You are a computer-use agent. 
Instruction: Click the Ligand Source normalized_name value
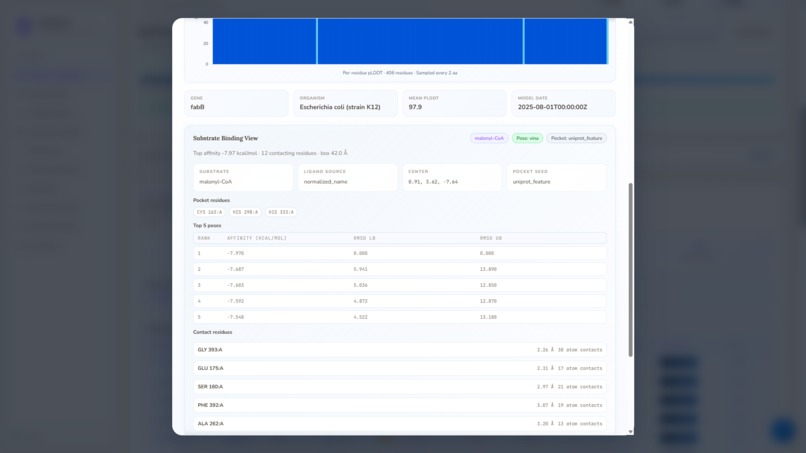pyautogui.click(x=325, y=182)
